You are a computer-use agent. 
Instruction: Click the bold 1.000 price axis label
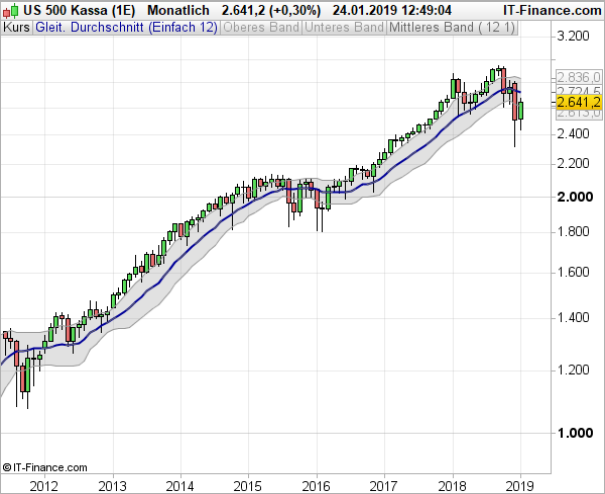coord(575,433)
